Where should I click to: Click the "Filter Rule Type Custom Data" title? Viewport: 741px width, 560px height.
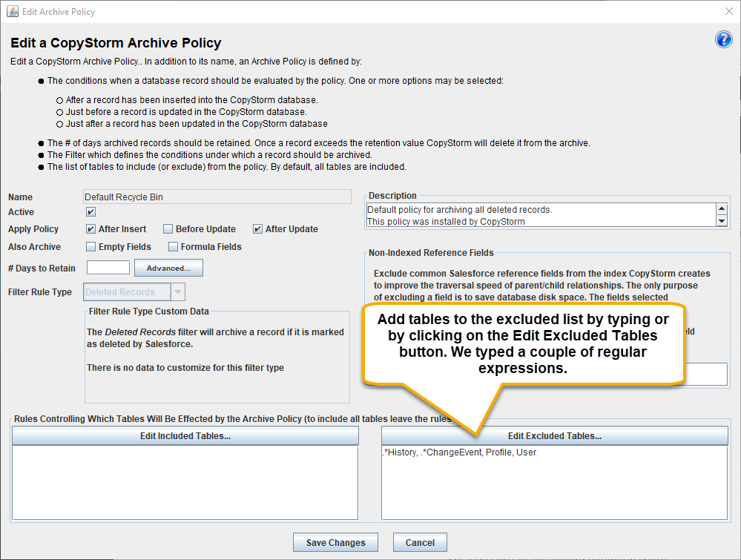(149, 312)
